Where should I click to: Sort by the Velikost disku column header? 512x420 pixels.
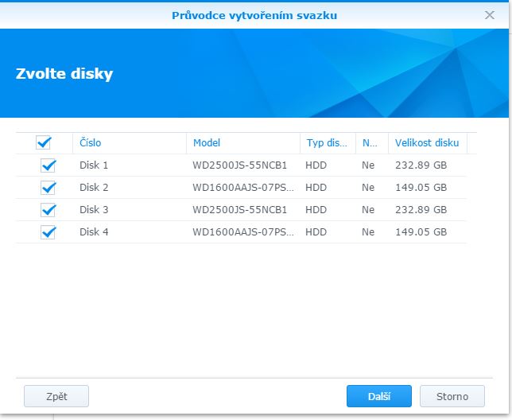pyautogui.click(x=427, y=143)
